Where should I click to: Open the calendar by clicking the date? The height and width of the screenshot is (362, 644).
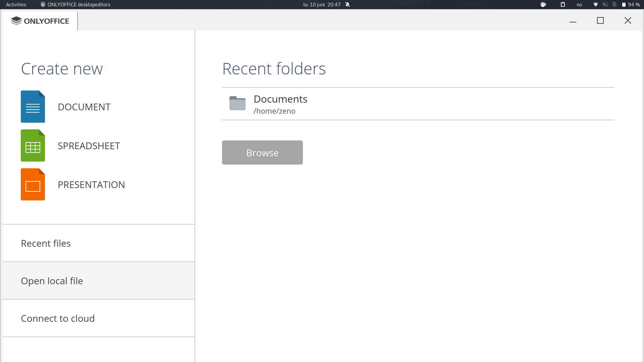[x=321, y=4]
